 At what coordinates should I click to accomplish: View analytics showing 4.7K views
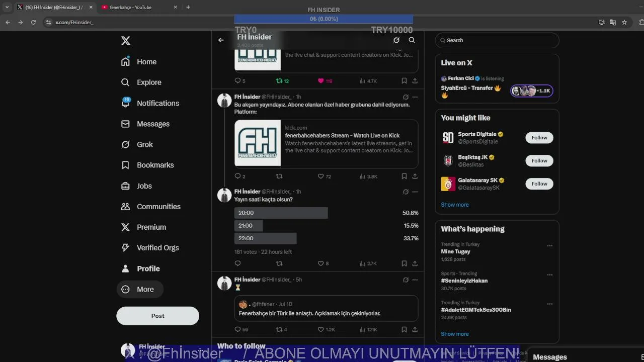point(368,81)
